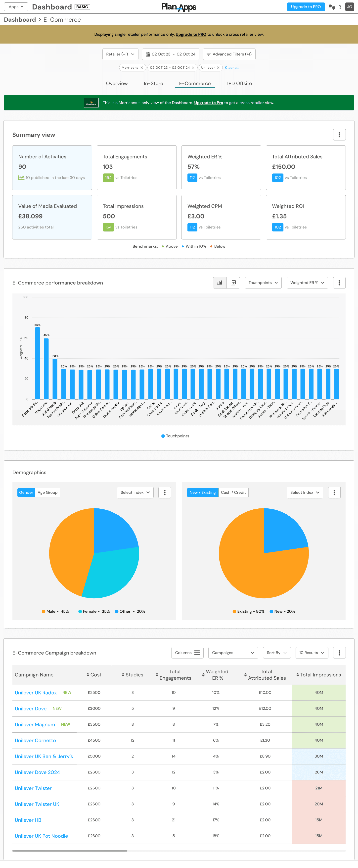Screen dimensions: 358x868
Task: Click Upgrade to Pro link in green banner
Action: point(209,103)
